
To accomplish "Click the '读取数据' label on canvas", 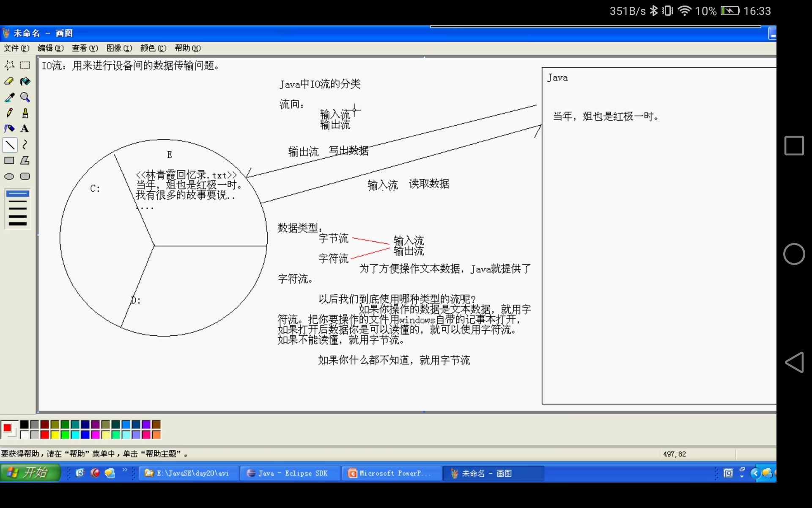I will coord(429,183).
